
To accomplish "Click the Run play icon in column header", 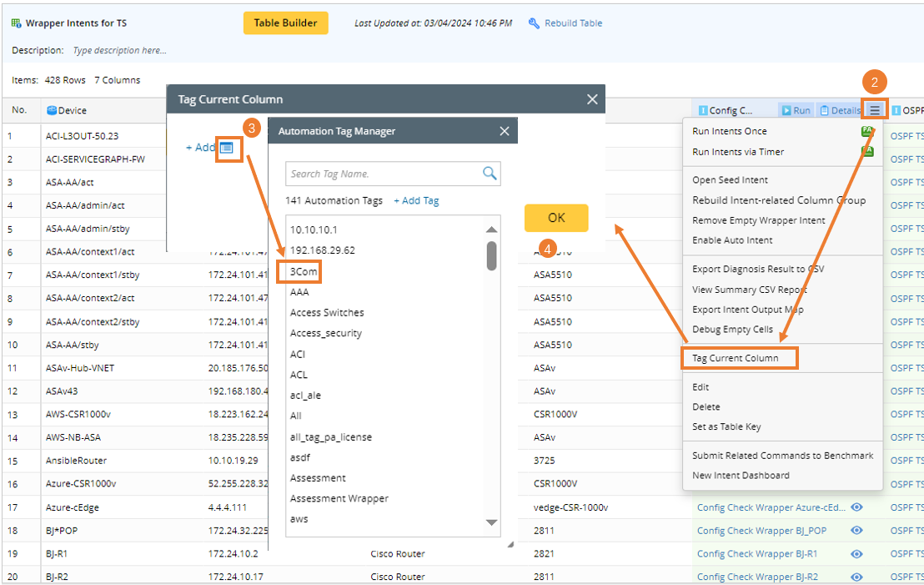I will [786, 110].
